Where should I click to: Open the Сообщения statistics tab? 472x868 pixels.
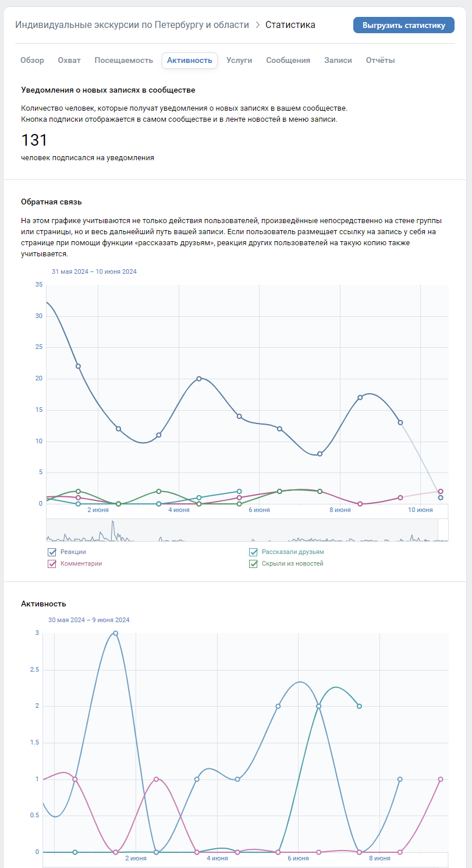288,61
